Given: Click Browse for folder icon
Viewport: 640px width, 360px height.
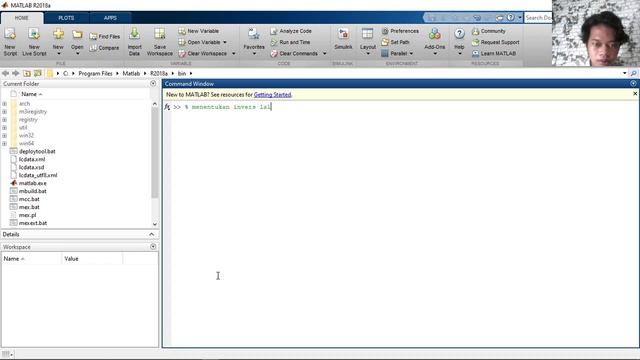Looking at the screenshot, I should tap(38, 73).
